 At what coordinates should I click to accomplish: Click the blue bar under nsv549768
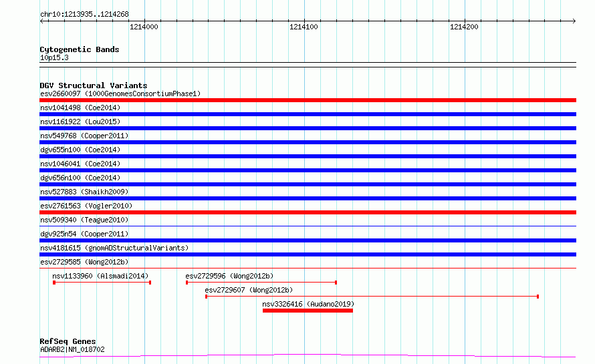coord(308,142)
